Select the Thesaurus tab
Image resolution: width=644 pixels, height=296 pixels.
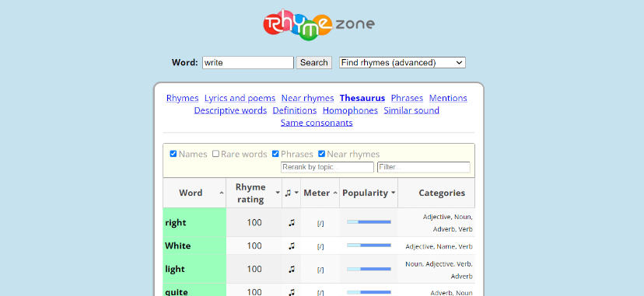(362, 98)
